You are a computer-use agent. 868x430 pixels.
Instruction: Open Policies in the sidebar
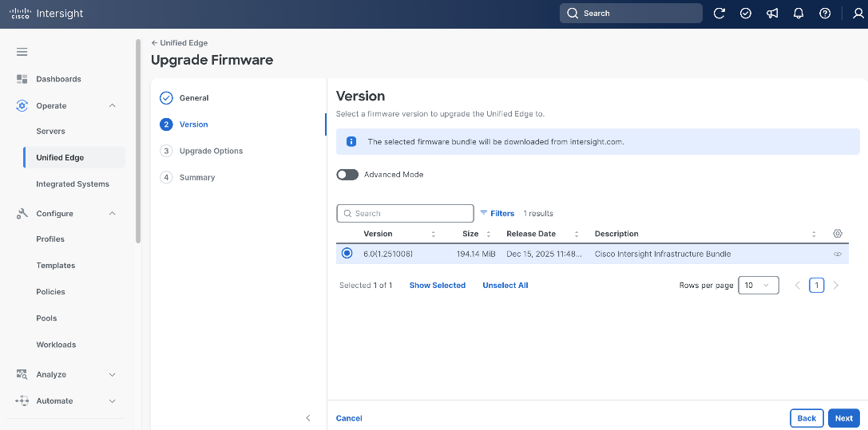[x=50, y=292]
